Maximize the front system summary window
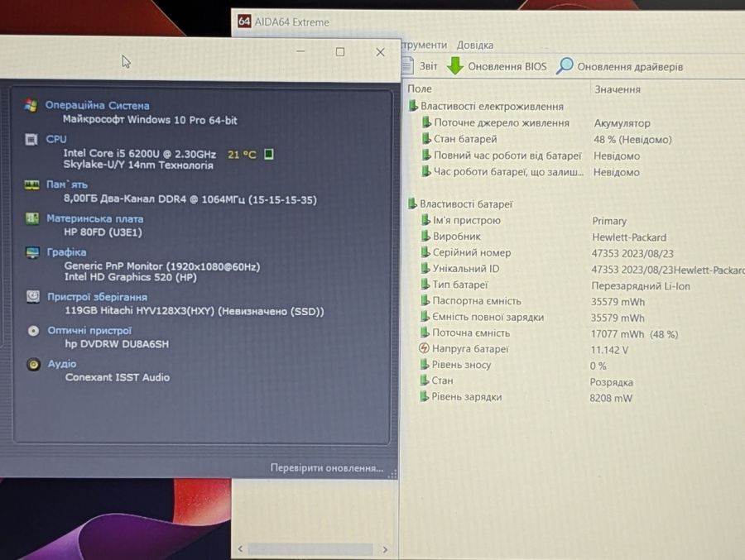This screenshot has height=560, width=745. click(x=340, y=52)
